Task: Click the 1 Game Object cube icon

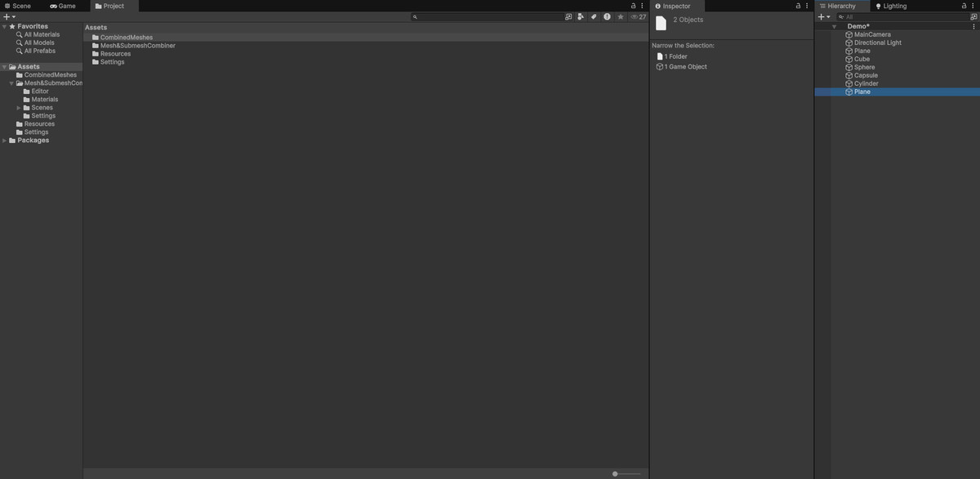Action: 660,67
